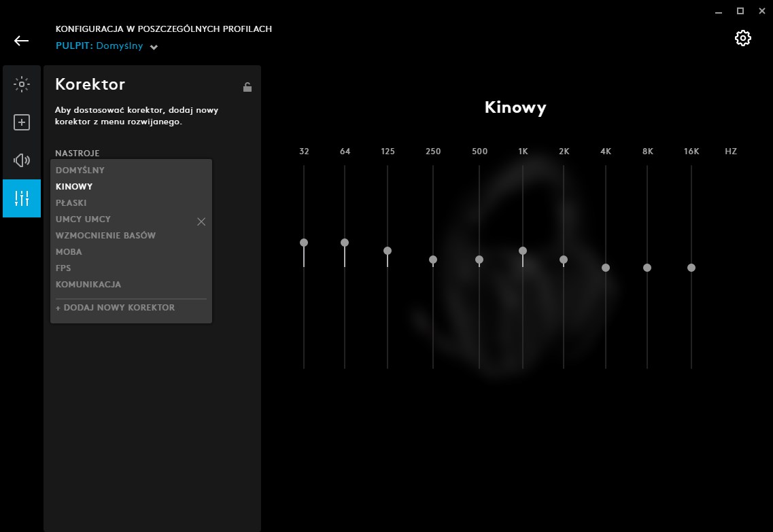Select the equalizer sliders sidebar icon
Screen dimensions: 773x532
click(x=22, y=198)
